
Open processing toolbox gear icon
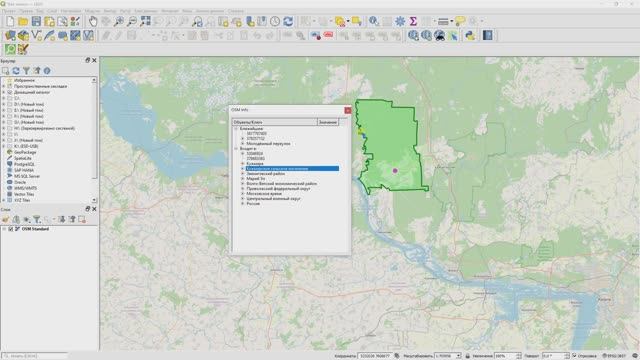400,21
